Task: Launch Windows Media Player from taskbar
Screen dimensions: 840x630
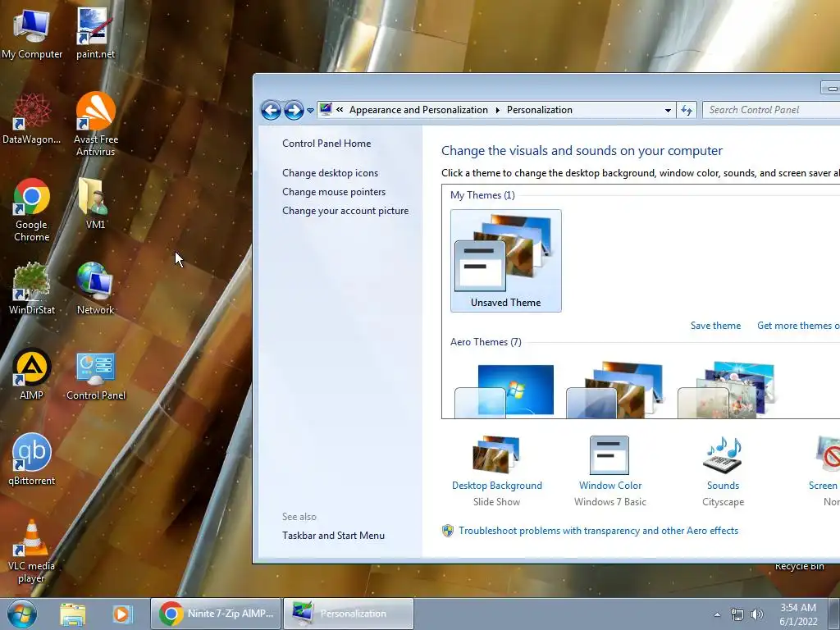Action: (122, 614)
